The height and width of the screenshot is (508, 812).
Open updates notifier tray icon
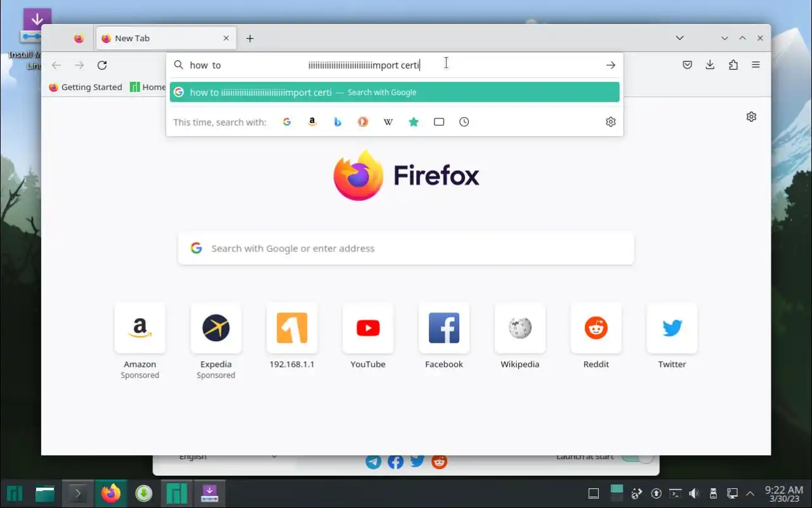click(657, 493)
